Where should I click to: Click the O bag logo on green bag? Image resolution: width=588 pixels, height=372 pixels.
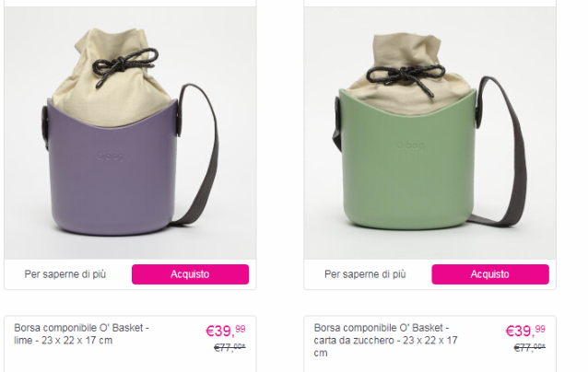click(410, 145)
